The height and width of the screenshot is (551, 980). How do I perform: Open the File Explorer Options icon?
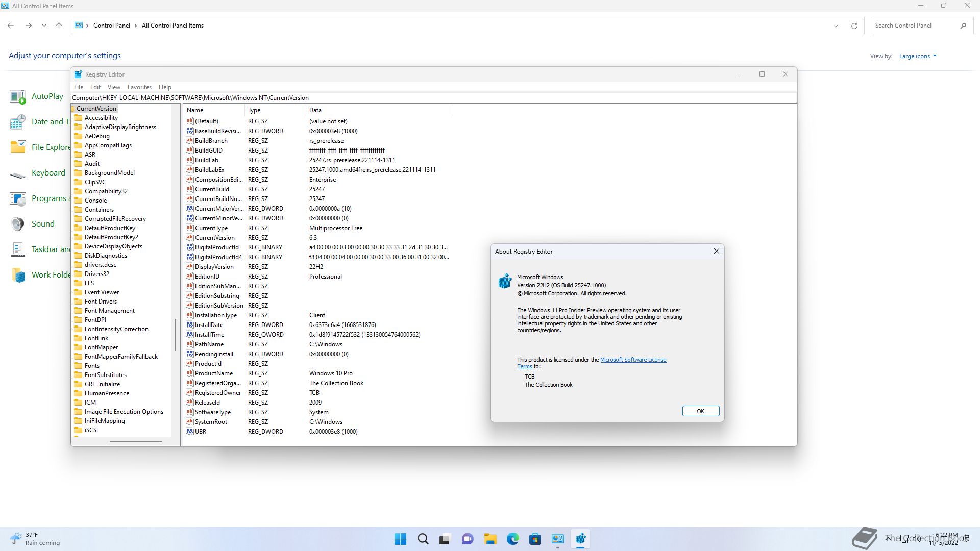point(18,147)
